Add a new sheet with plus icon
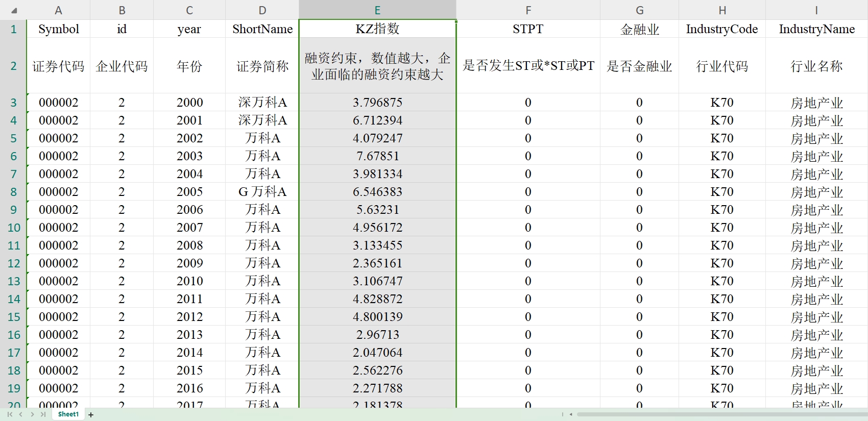The width and height of the screenshot is (868, 421). [91, 415]
